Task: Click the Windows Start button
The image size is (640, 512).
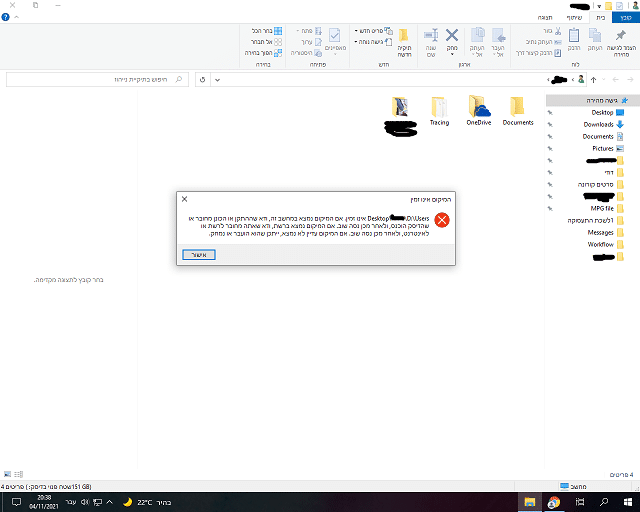Action: [x=628, y=502]
